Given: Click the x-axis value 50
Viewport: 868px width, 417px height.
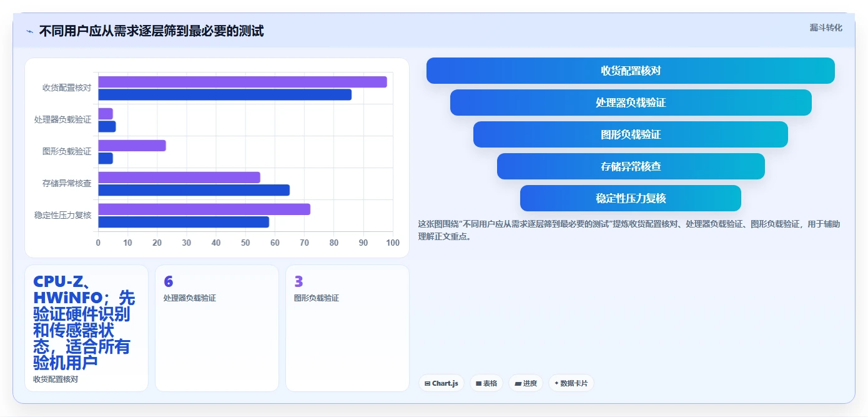Looking at the screenshot, I should click(x=245, y=243).
